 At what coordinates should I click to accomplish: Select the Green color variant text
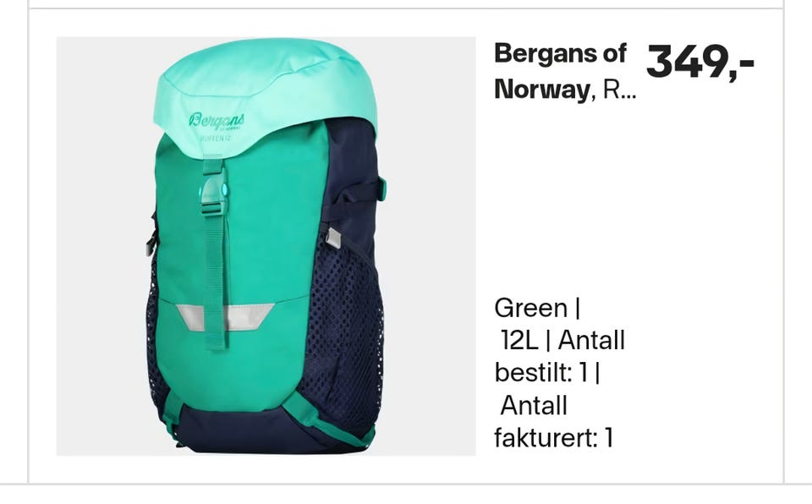pos(531,308)
